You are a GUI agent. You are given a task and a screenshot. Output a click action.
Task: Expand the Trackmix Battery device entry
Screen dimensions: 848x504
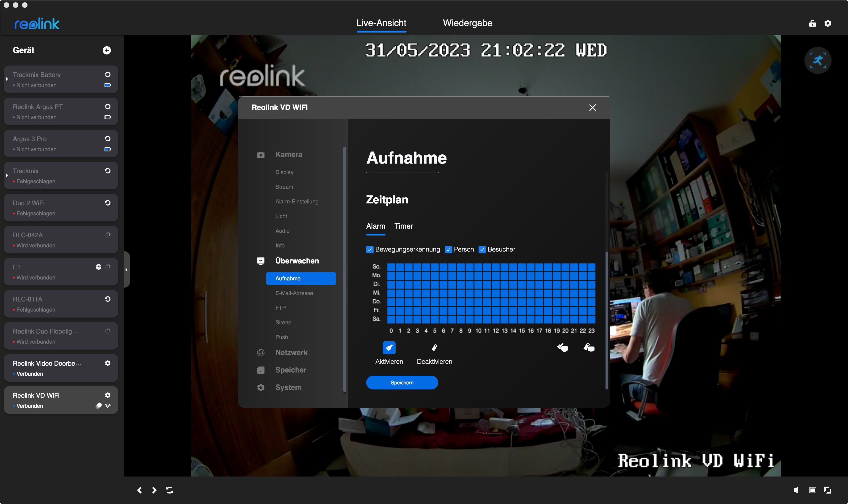tap(7, 79)
